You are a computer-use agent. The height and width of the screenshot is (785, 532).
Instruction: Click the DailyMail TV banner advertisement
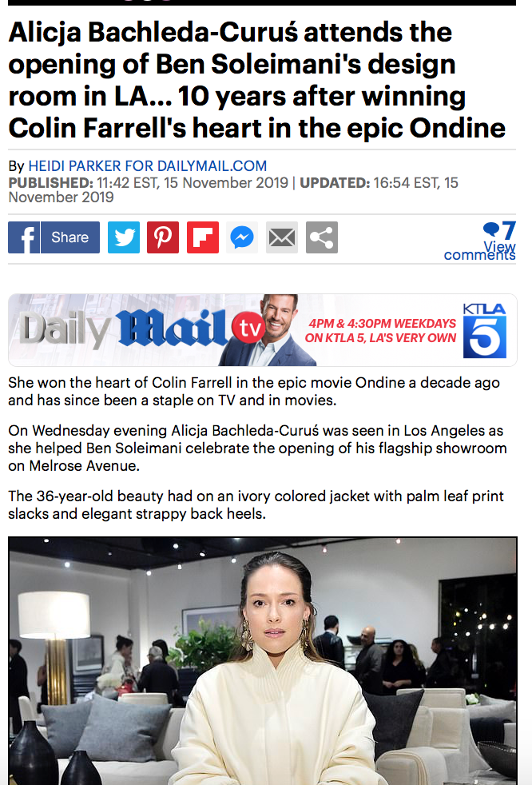click(263, 330)
